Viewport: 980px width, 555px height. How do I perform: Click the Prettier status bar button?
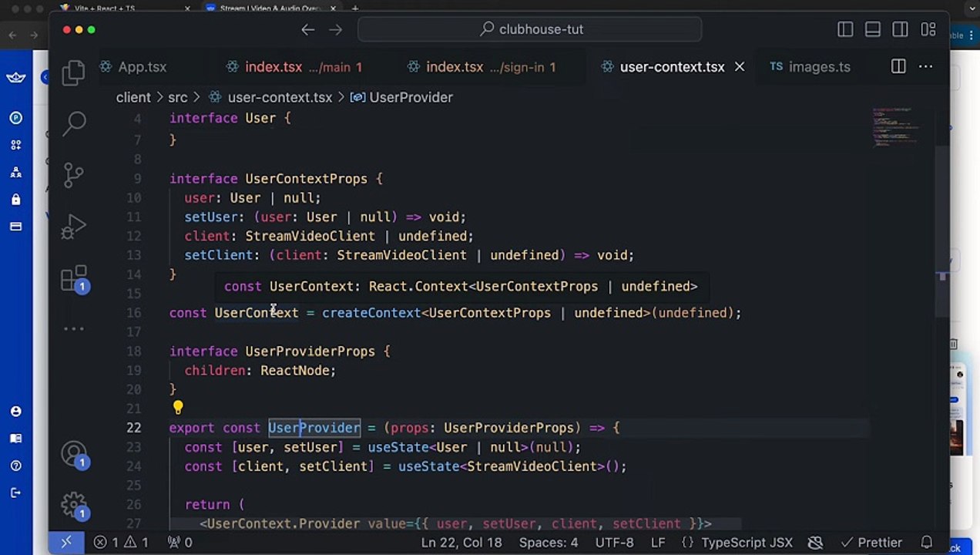[x=871, y=543]
